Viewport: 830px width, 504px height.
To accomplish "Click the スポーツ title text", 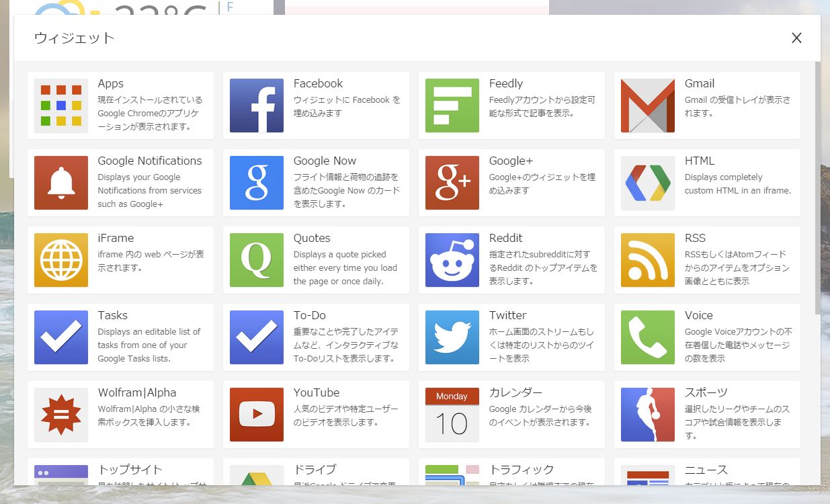I will 706,392.
